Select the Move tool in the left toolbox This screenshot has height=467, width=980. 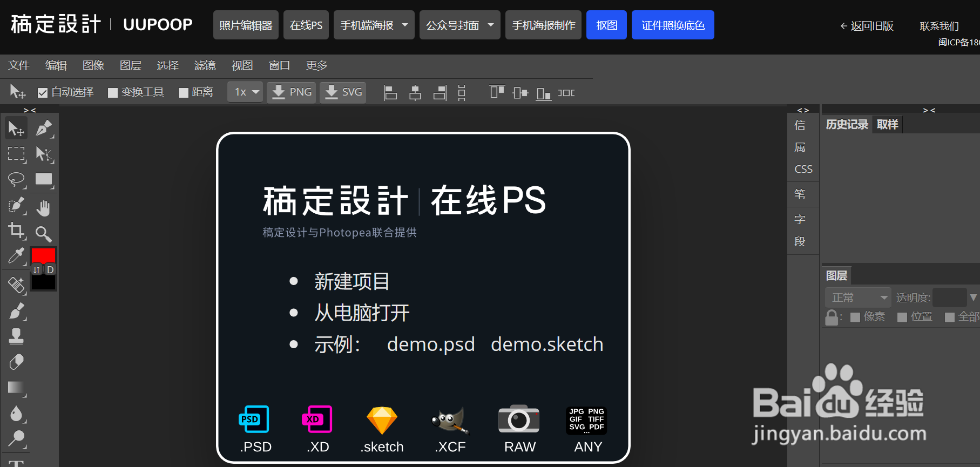16,128
